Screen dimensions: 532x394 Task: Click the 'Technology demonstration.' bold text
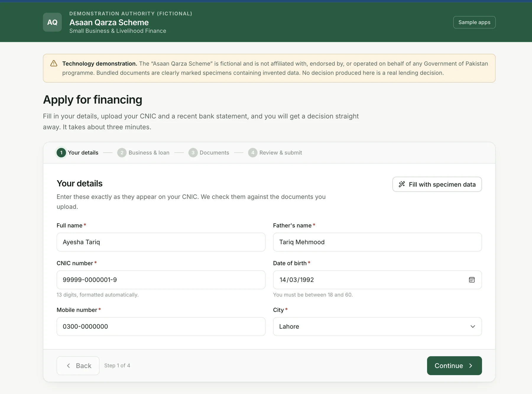pos(100,64)
